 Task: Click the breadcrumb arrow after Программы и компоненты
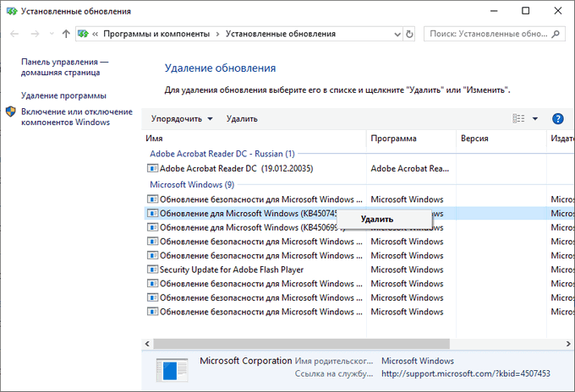coord(218,34)
